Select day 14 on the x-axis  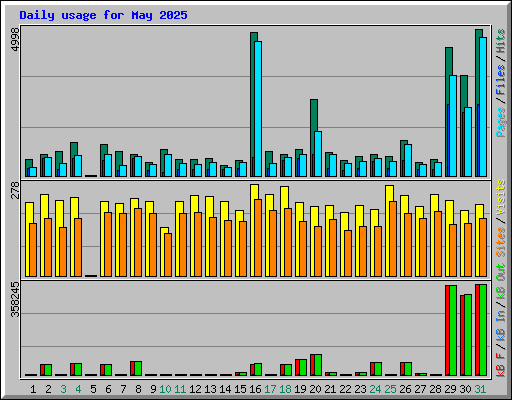pyautogui.click(x=225, y=389)
